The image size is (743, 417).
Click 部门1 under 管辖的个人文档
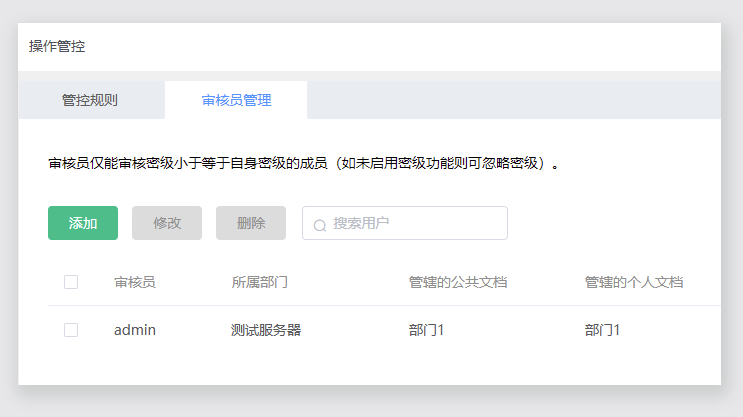[x=602, y=330]
